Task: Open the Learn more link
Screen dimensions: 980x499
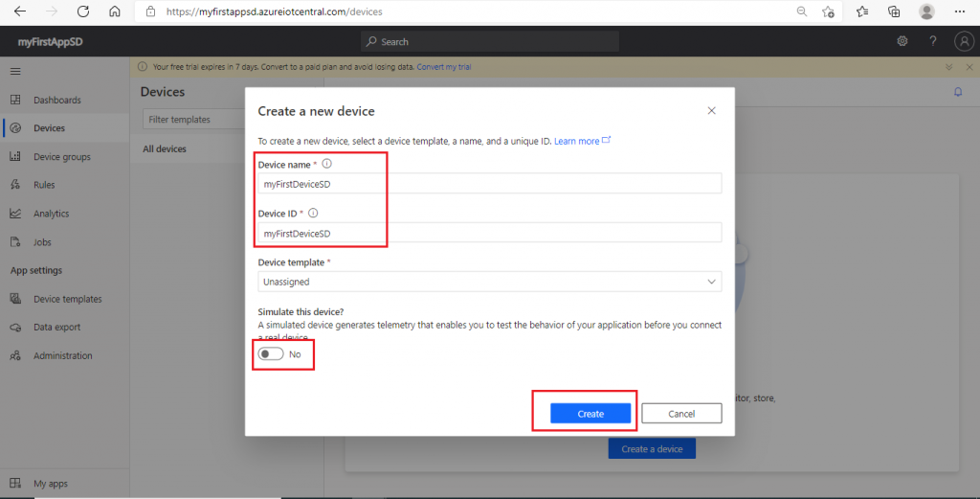Action: (x=577, y=141)
